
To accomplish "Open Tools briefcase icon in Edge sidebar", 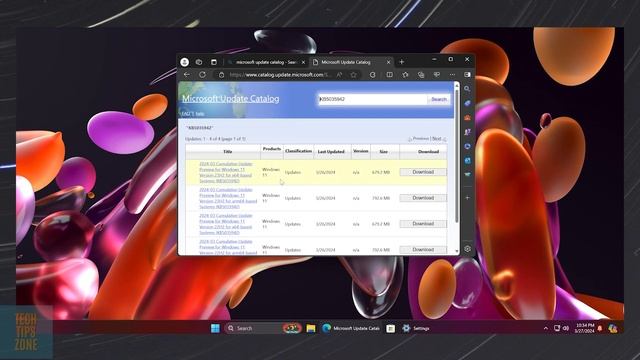I will (x=467, y=118).
